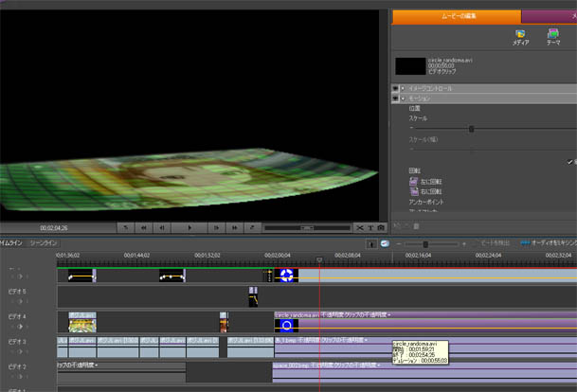Adjust the スケール slider handle
577x392 pixels.
[471, 129]
